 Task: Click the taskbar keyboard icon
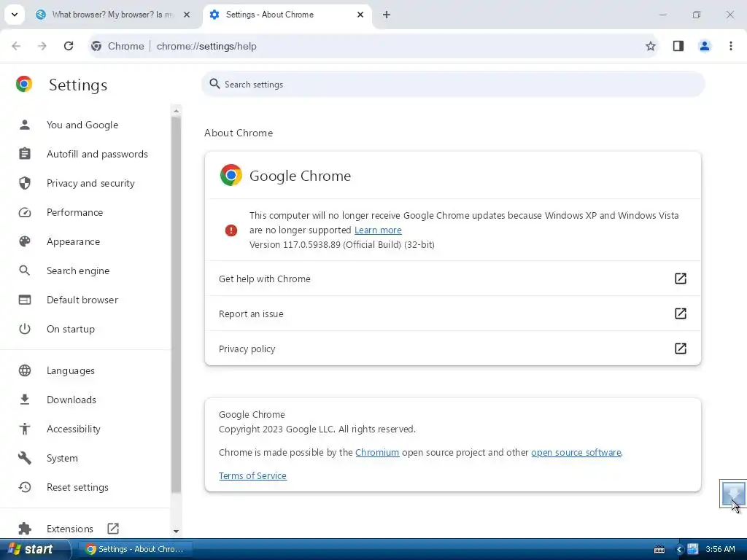pos(659,550)
